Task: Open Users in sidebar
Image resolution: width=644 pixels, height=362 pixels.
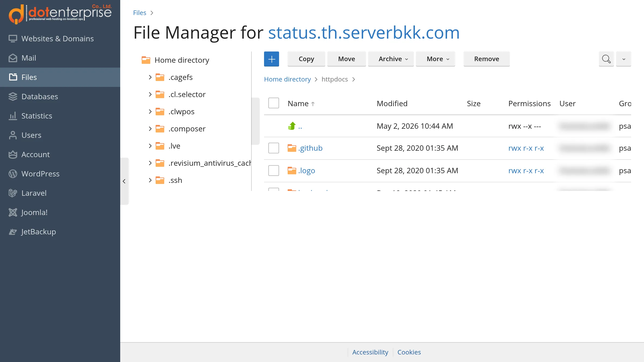Action: click(60, 135)
